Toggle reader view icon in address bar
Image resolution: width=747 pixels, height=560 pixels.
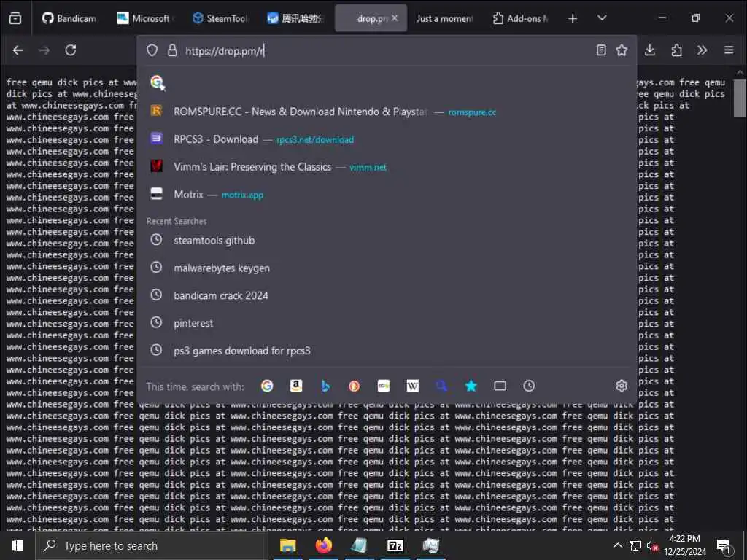(x=601, y=50)
